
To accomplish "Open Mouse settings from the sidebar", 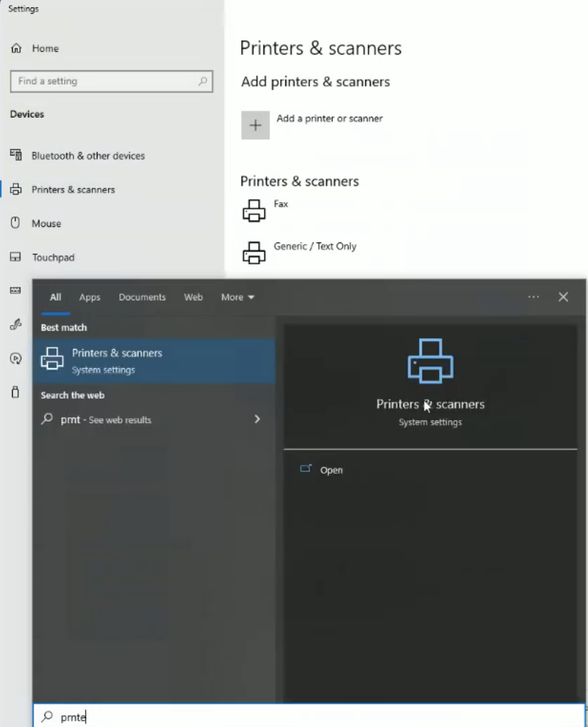I will pyautogui.click(x=47, y=224).
